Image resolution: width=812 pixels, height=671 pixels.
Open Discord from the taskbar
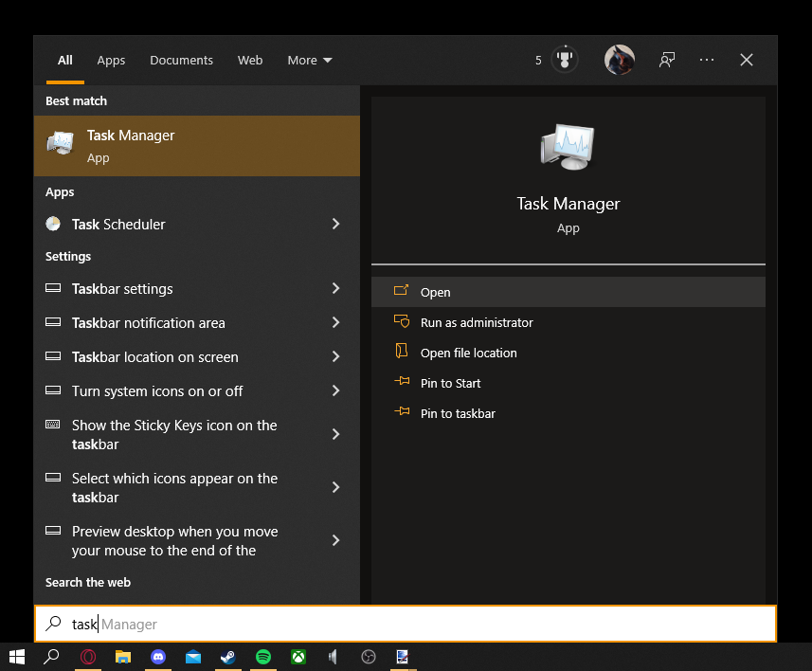coord(158,657)
